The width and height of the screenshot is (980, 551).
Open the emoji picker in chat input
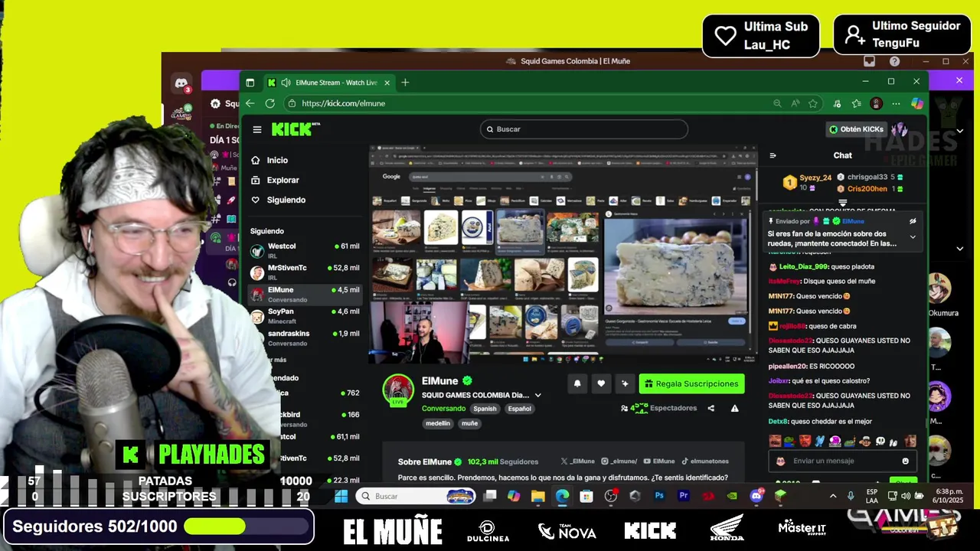(905, 461)
